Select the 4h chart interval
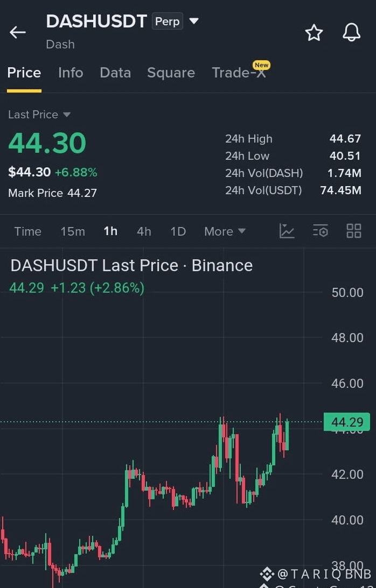Screen dimensions: 376x588 pos(144,231)
